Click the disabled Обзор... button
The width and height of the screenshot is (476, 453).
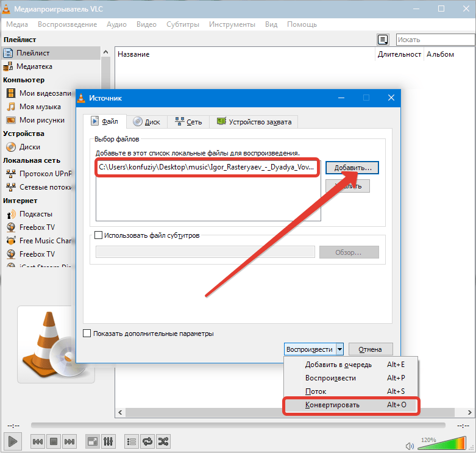(x=349, y=252)
